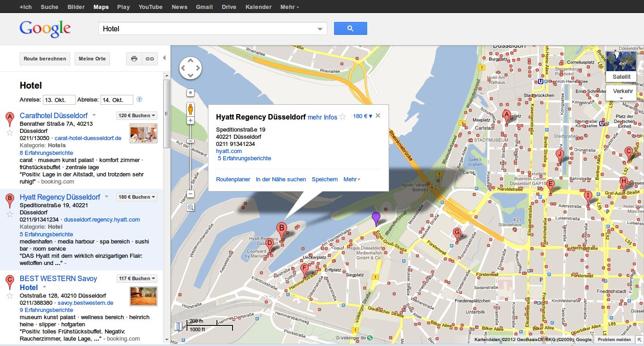Screen dimensions: 644x346
Task: Click map marker E pin
Action: coord(551,187)
